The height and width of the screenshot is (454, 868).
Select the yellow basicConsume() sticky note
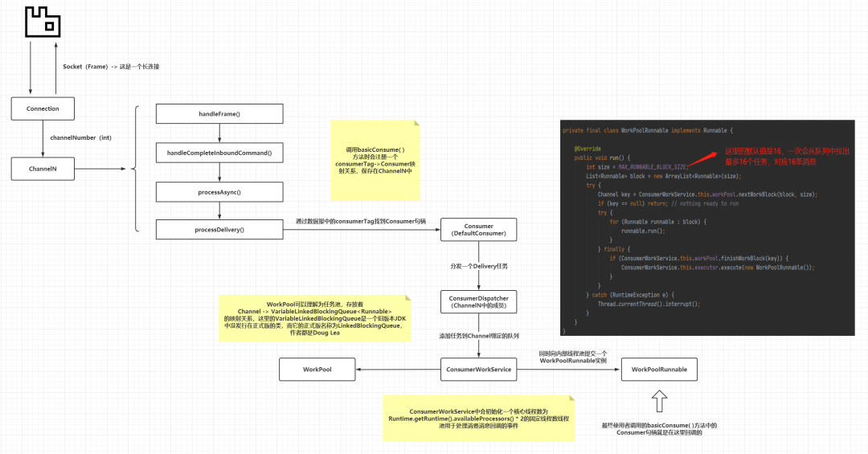(375, 160)
